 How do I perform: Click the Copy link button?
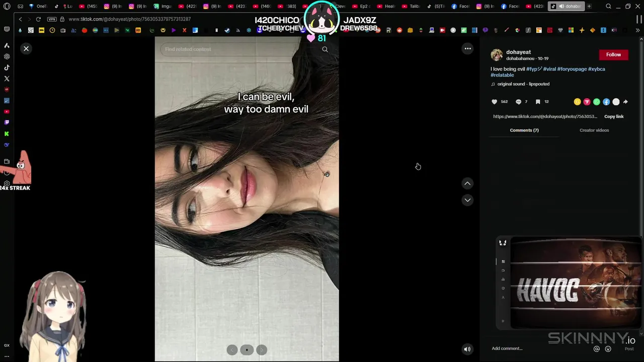[614, 117]
